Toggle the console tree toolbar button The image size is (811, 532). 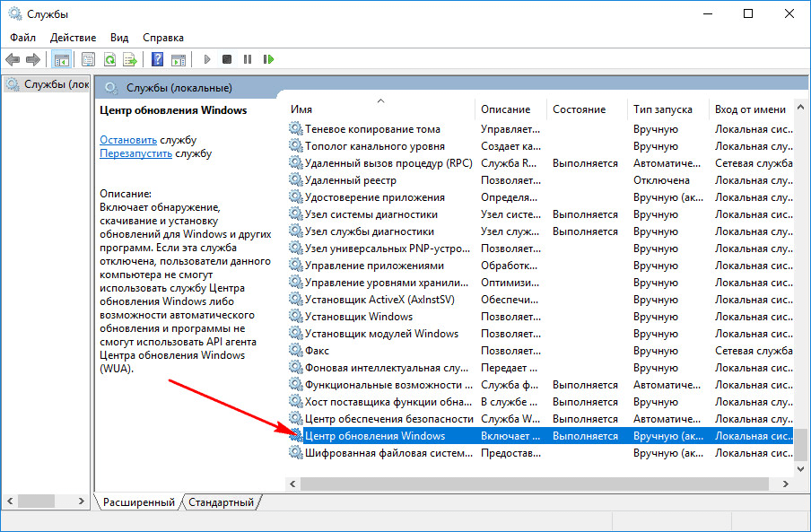click(62, 59)
